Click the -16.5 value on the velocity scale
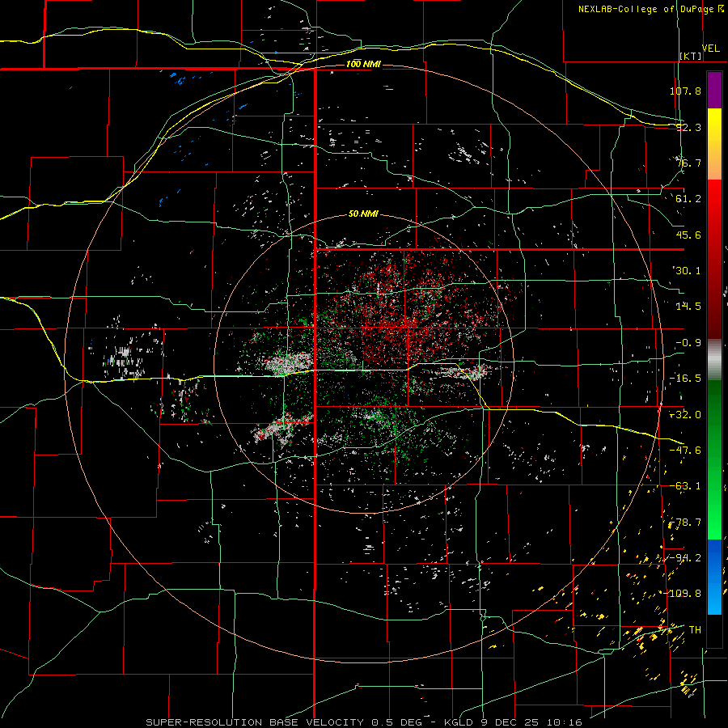The height and width of the screenshot is (728, 728). pyautogui.click(x=685, y=379)
